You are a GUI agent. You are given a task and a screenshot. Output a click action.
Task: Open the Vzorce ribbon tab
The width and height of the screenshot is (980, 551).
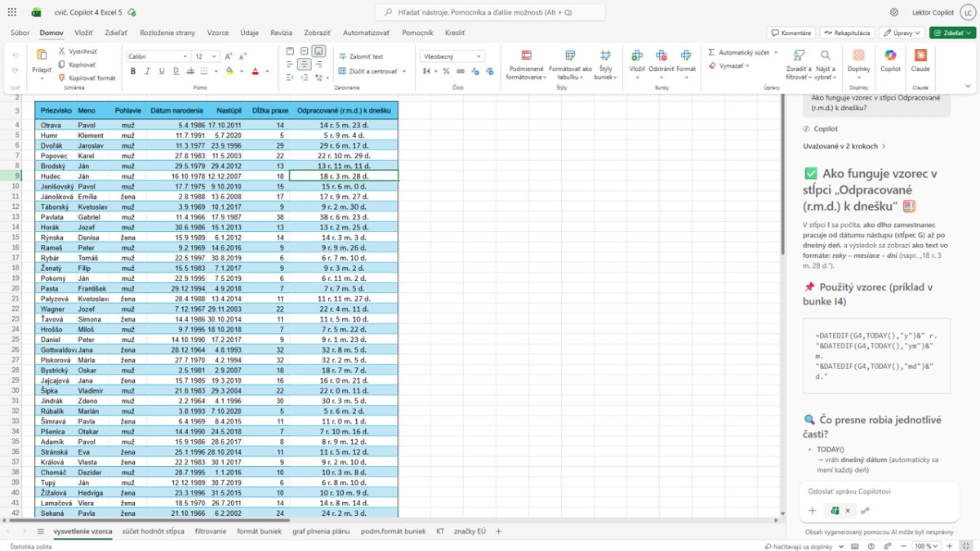coord(217,33)
